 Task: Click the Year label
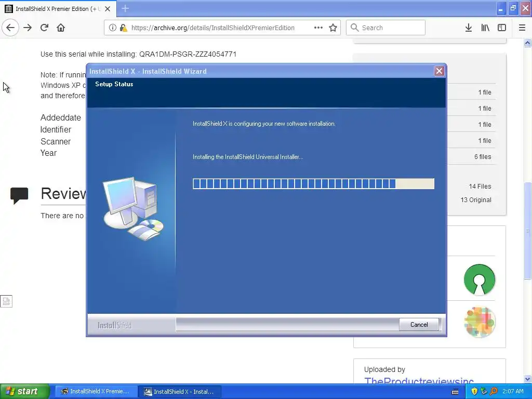pos(48,153)
